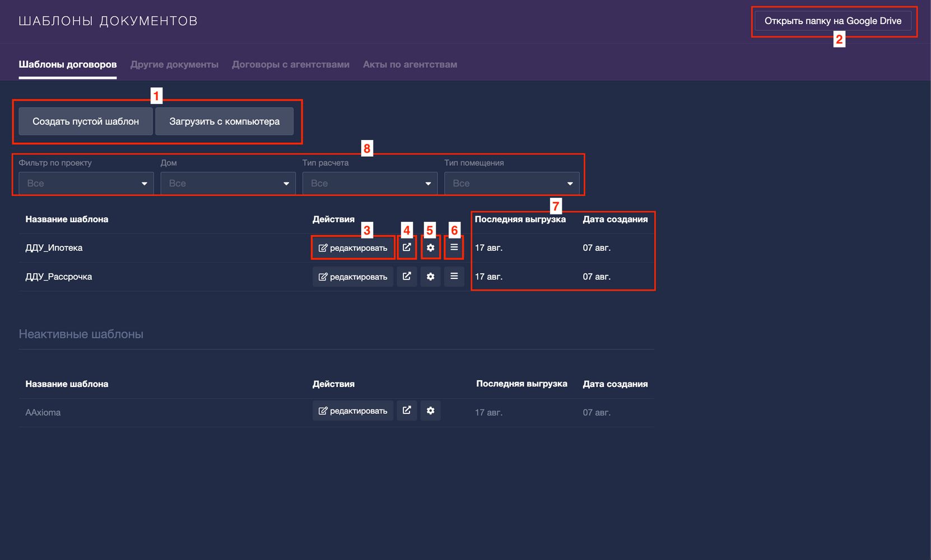Edit the ДДУ_Ипотека template
The height and width of the screenshot is (560, 931).
point(353,248)
